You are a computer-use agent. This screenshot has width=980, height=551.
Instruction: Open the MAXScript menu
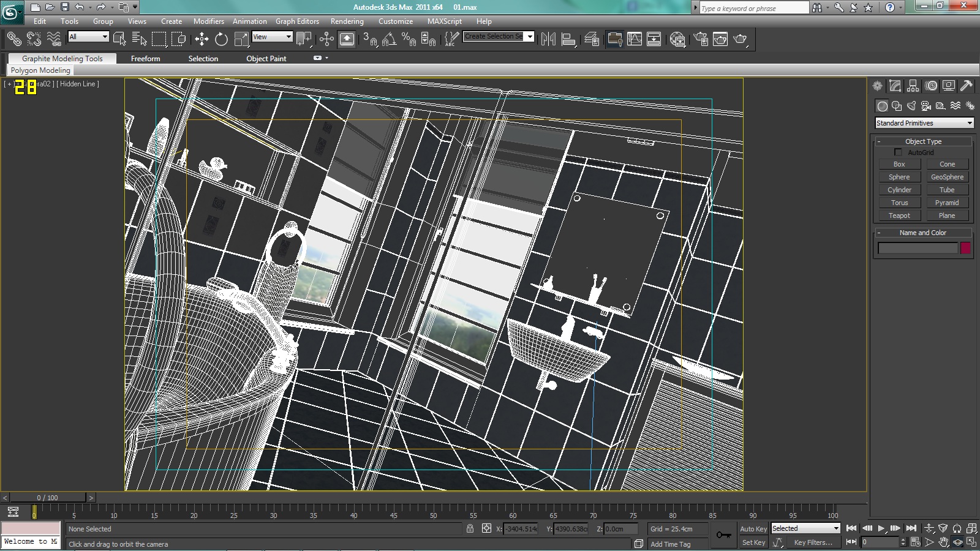[x=445, y=21]
